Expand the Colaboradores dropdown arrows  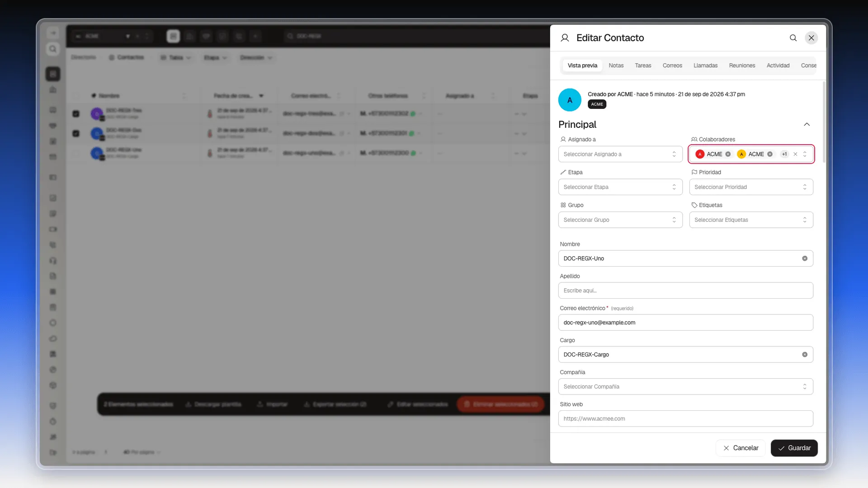805,154
